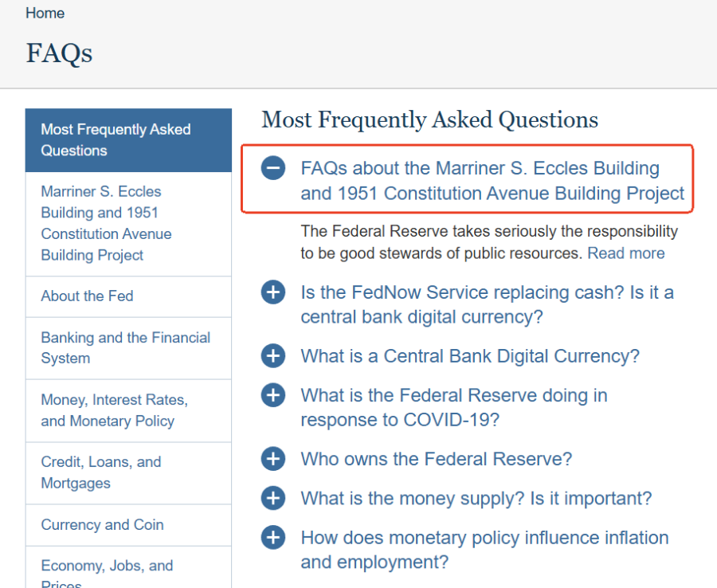The image size is (717, 588).
Task: Go to Home breadcrumb link
Action: 45,14
